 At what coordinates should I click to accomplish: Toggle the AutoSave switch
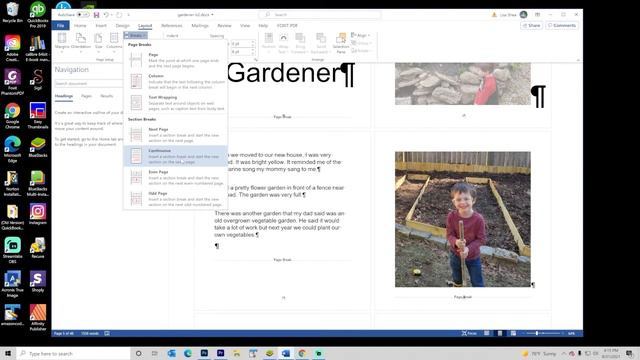[83, 15]
